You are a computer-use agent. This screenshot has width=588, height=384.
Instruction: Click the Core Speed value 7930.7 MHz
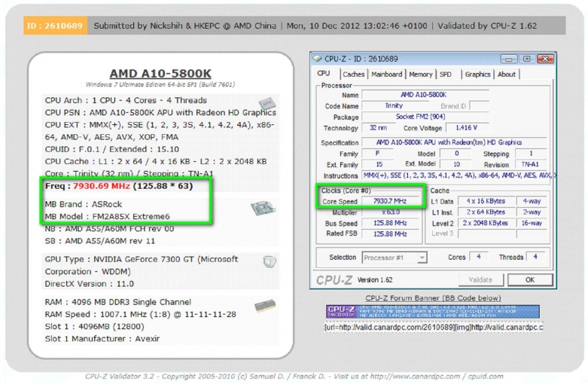click(x=391, y=201)
